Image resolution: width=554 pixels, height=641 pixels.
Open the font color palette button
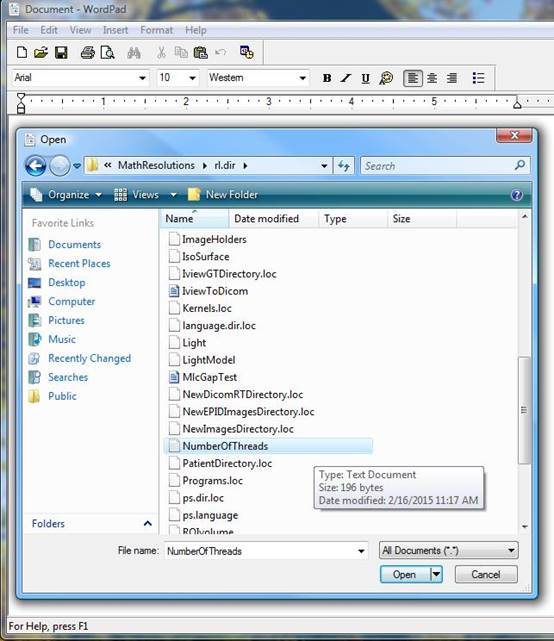point(386,78)
